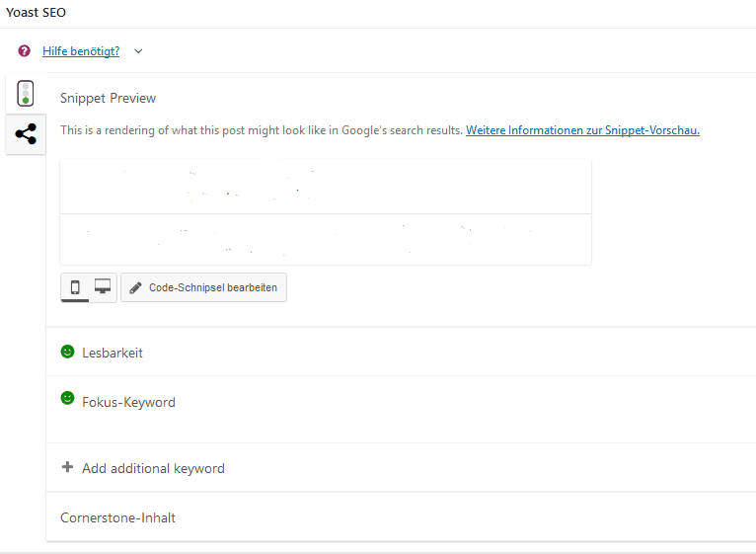This screenshot has height=554, width=756.
Task: Click the snippet preview description area
Action: [326, 239]
